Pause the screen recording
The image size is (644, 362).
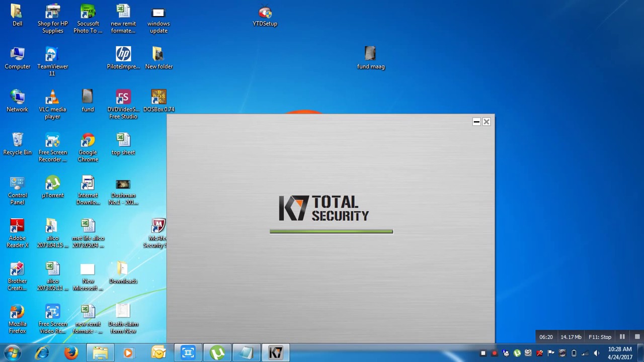tap(622, 337)
